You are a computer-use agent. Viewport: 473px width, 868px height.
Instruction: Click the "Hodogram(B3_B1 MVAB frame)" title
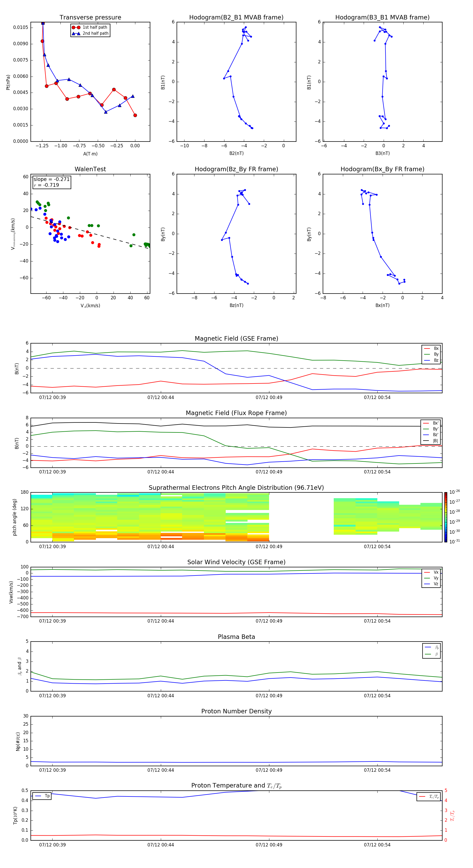point(382,18)
